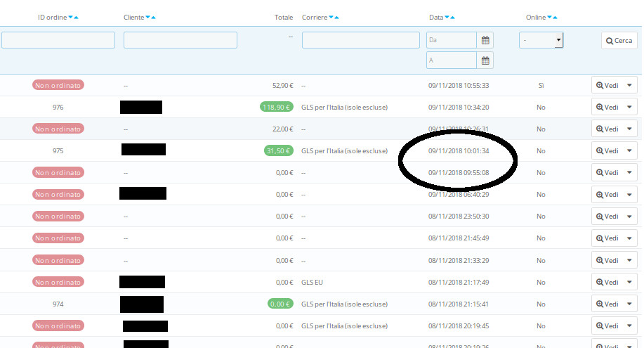Sort Cliente column descending arrow
644x348 pixels.
click(x=148, y=18)
